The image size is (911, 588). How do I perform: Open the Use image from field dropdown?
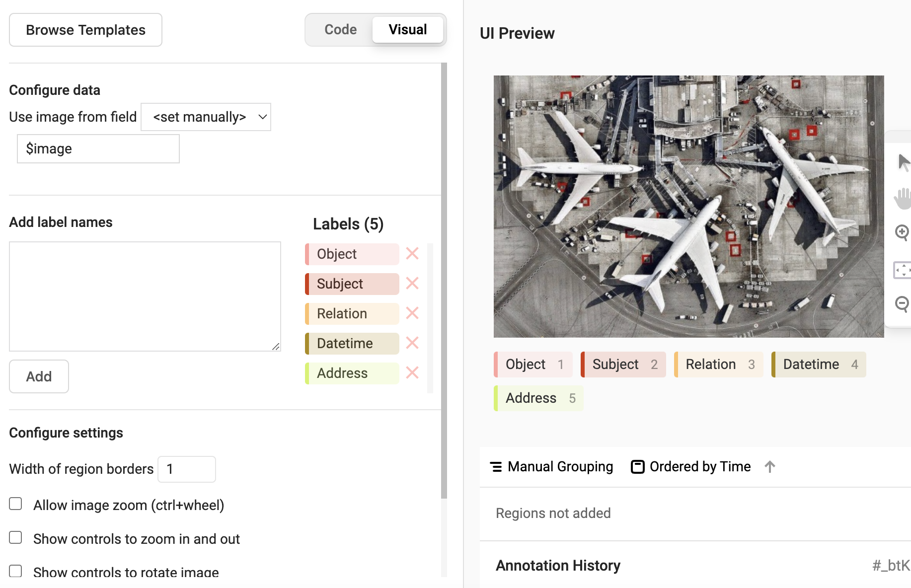click(206, 117)
